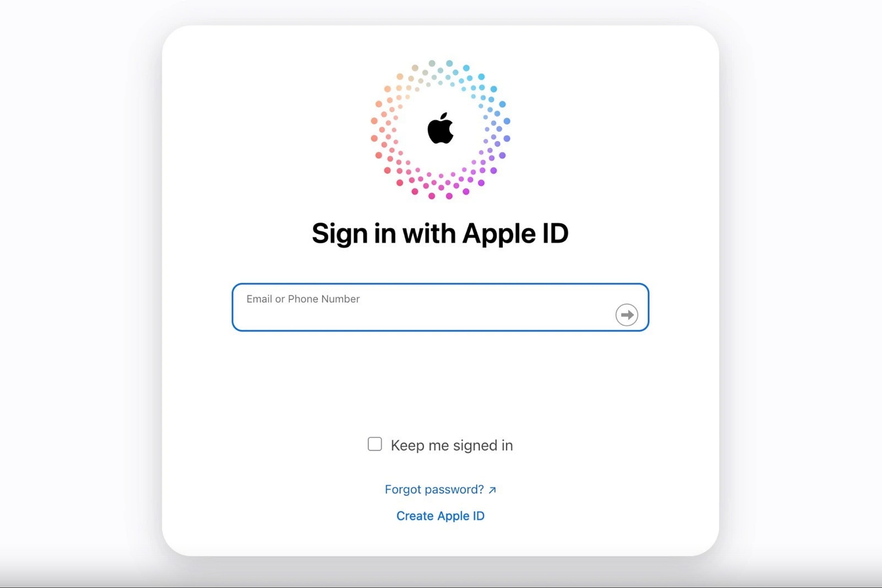
Task: Toggle staying signed in via its label
Action: pos(452,445)
